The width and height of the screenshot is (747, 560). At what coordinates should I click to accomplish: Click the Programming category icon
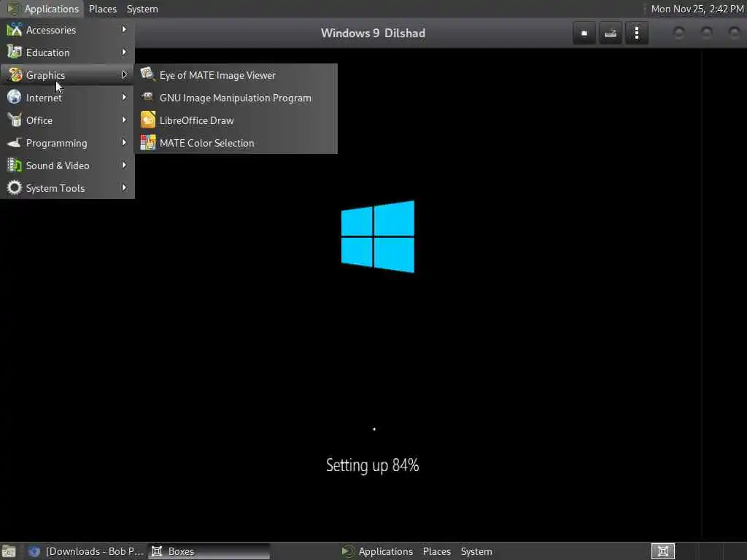(x=15, y=142)
